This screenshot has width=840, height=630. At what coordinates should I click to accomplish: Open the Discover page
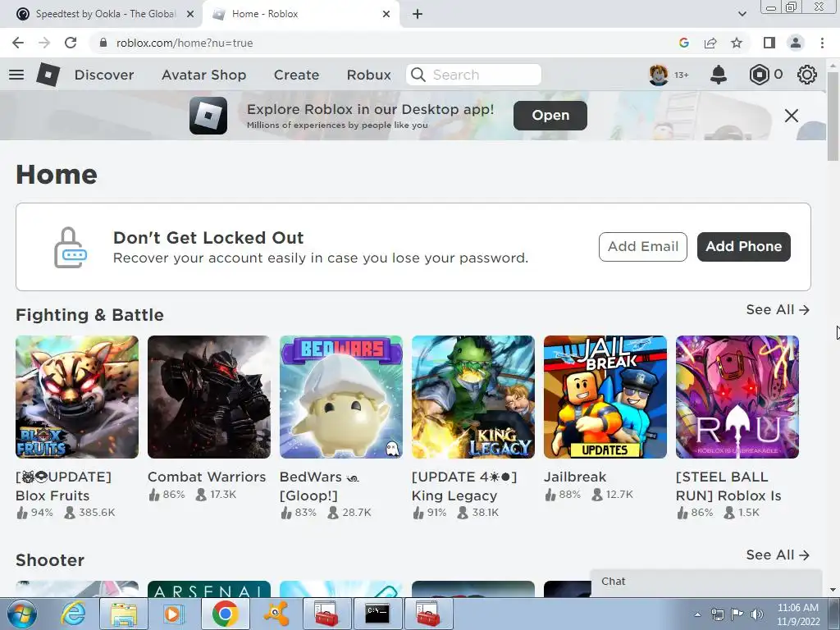(x=104, y=75)
